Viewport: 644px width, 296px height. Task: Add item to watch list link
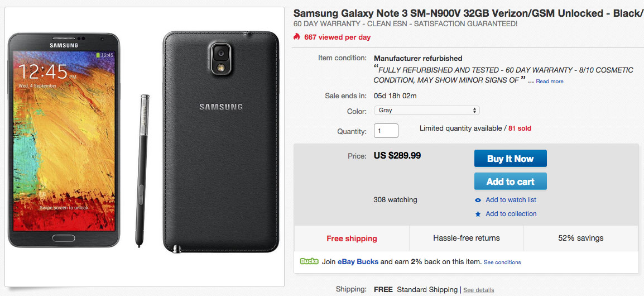(x=511, y=200)
